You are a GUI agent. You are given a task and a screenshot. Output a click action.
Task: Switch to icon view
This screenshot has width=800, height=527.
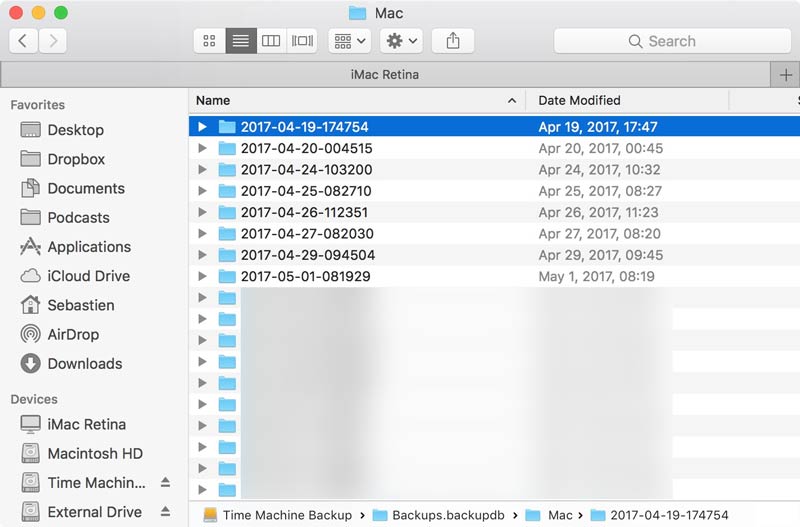209,41
